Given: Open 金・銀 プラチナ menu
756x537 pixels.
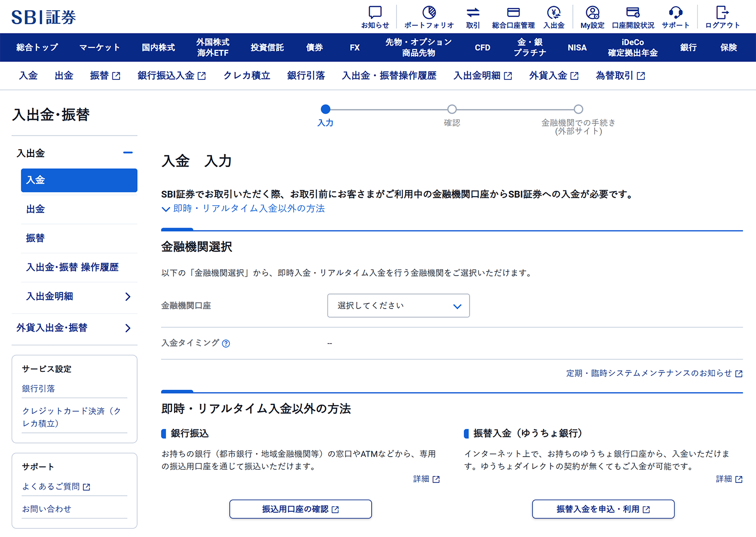Looking at the screenshot, I should pos(530,47).
